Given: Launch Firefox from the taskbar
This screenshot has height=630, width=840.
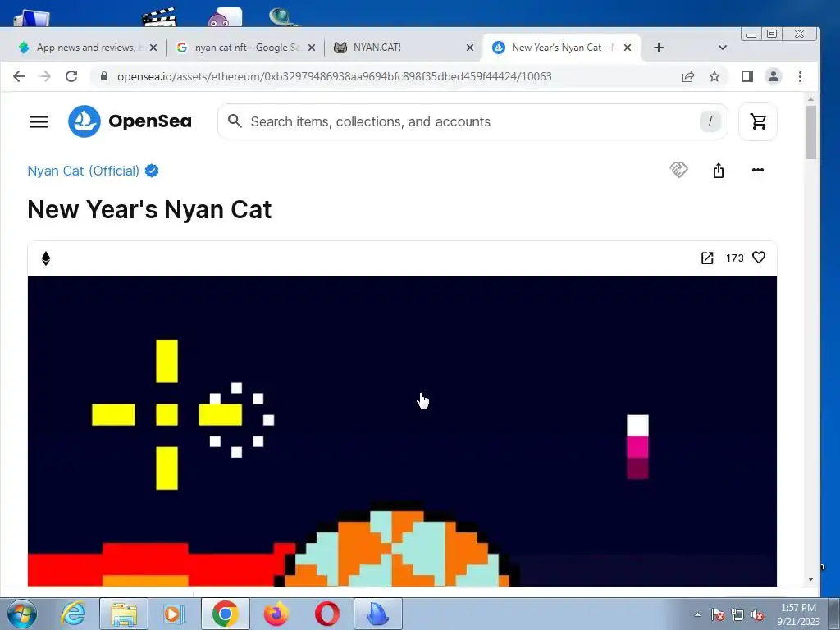Looking at the screenshot, I should [276, 614].
